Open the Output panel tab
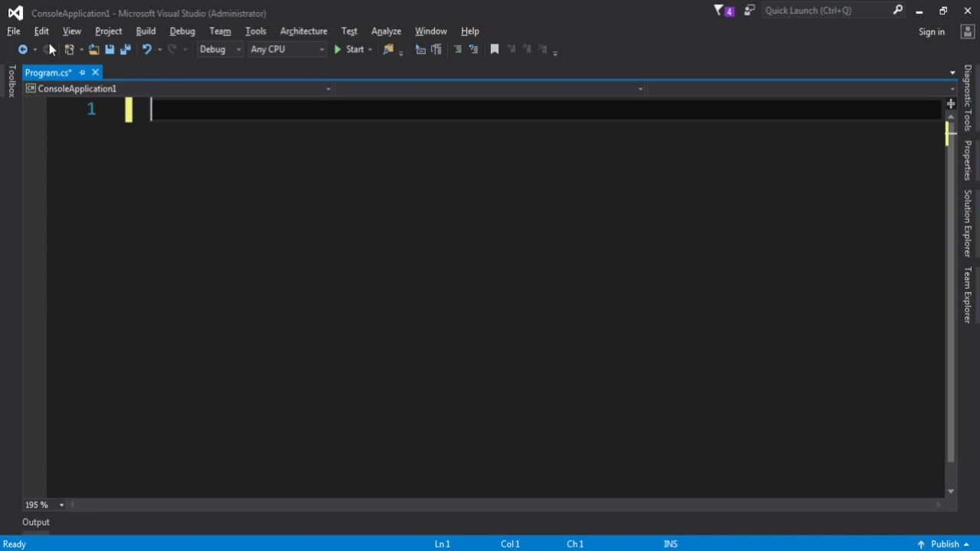The height and width of the screenshot is (551, 980). [x=36, y=522]
